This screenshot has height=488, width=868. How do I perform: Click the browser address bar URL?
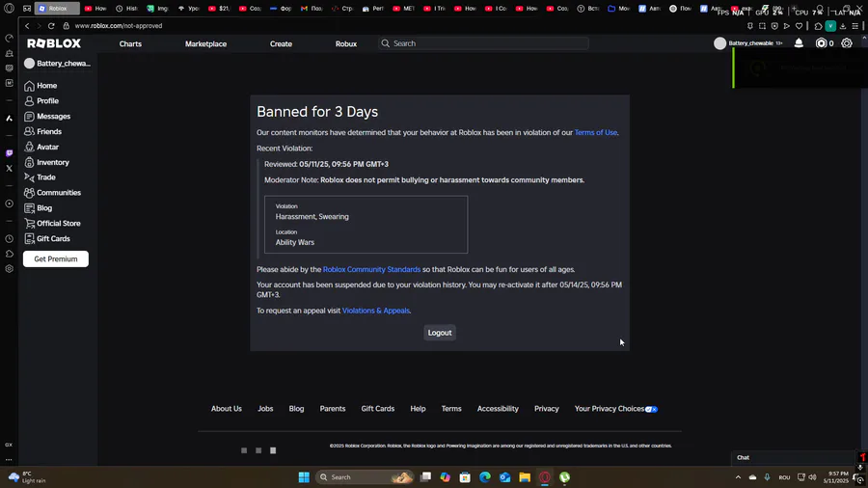click(x=119, y=26)
